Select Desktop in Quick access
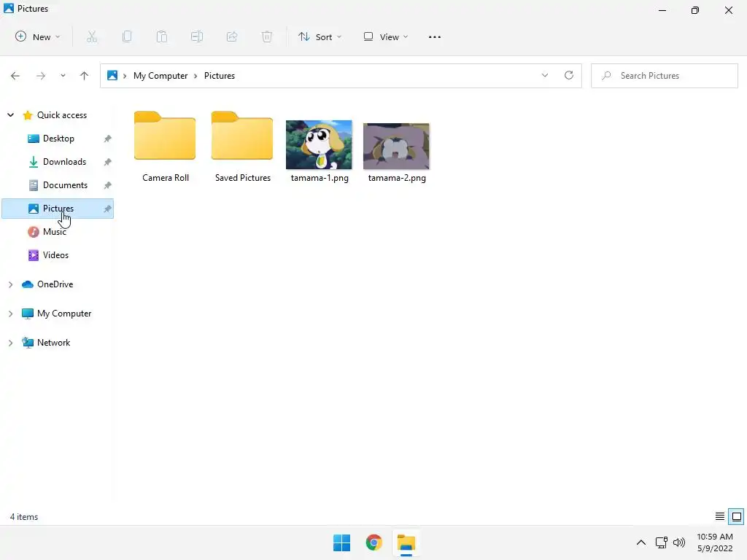Screen dimensions: 747x560 click(58, 138)
